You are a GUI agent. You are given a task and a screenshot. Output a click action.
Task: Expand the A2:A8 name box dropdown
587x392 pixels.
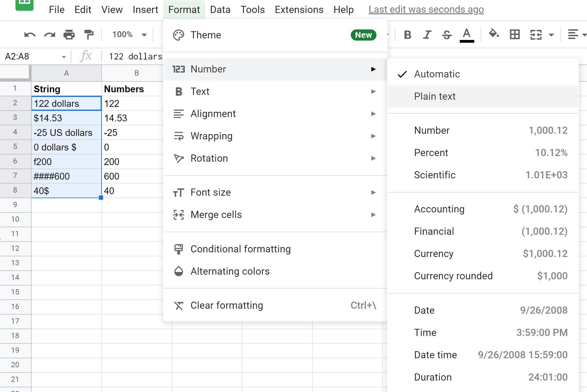pos(64,57)
